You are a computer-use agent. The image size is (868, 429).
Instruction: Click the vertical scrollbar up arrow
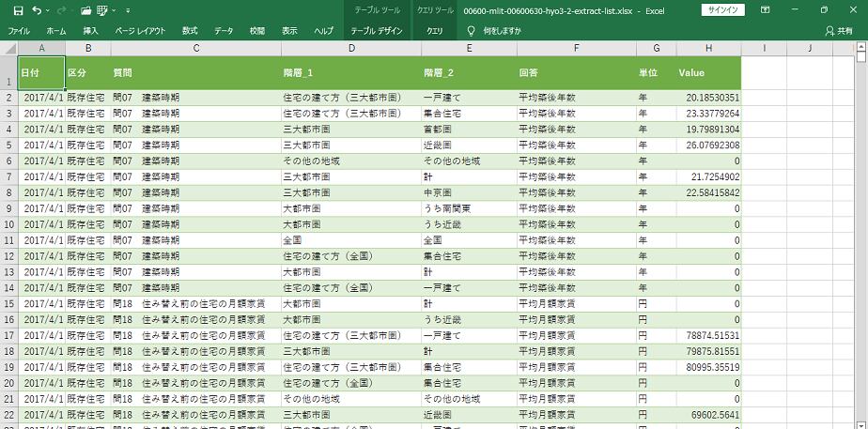click(x=861, y=48)
